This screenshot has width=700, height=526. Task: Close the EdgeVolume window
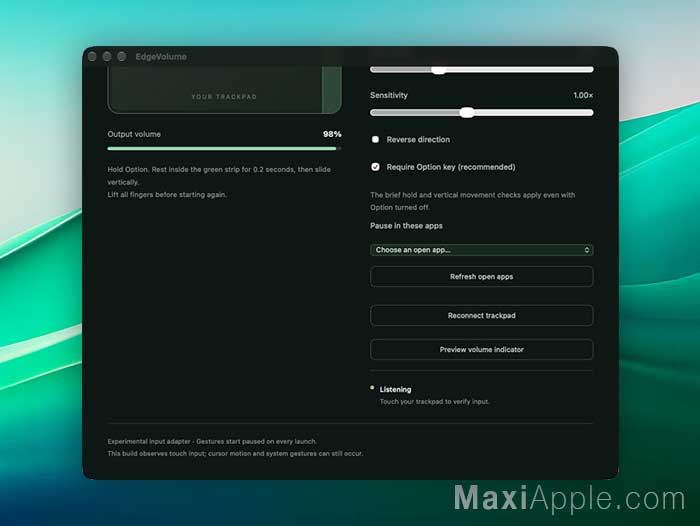92,57
